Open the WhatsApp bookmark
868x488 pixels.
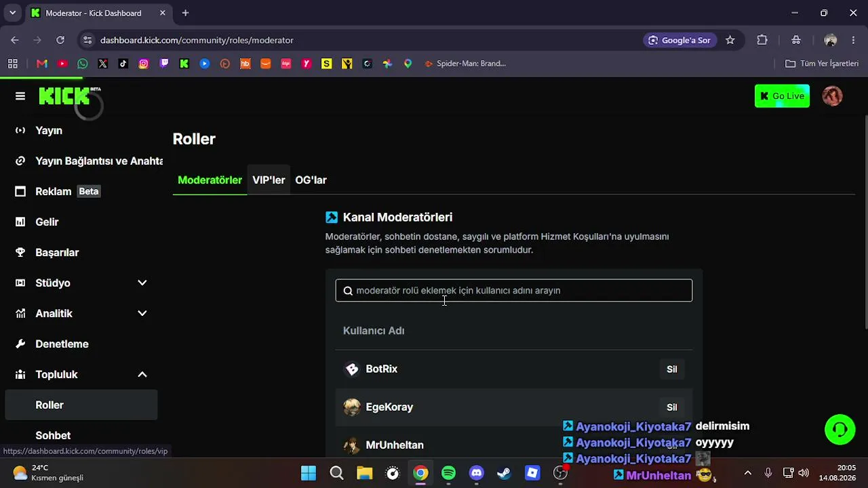[x=83, y=64]
